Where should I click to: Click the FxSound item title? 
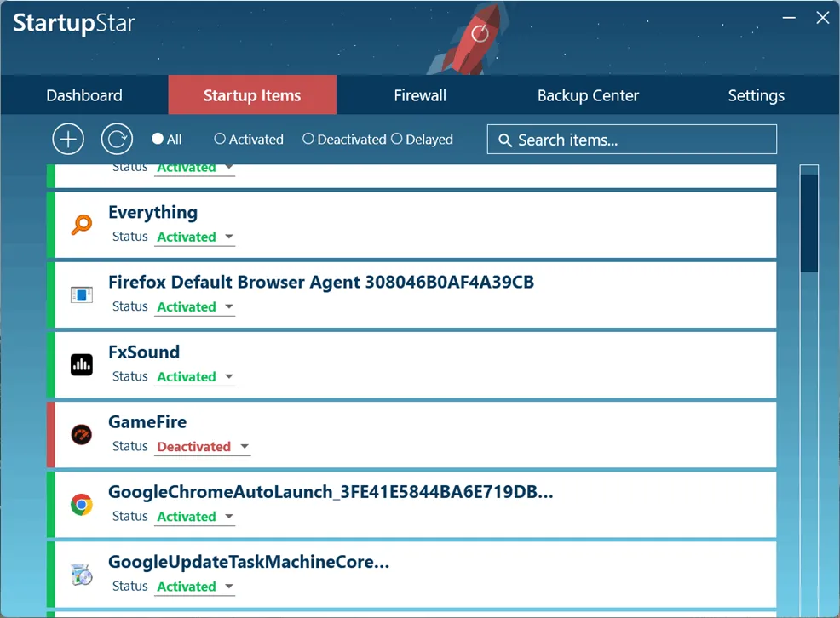(144, 352)
